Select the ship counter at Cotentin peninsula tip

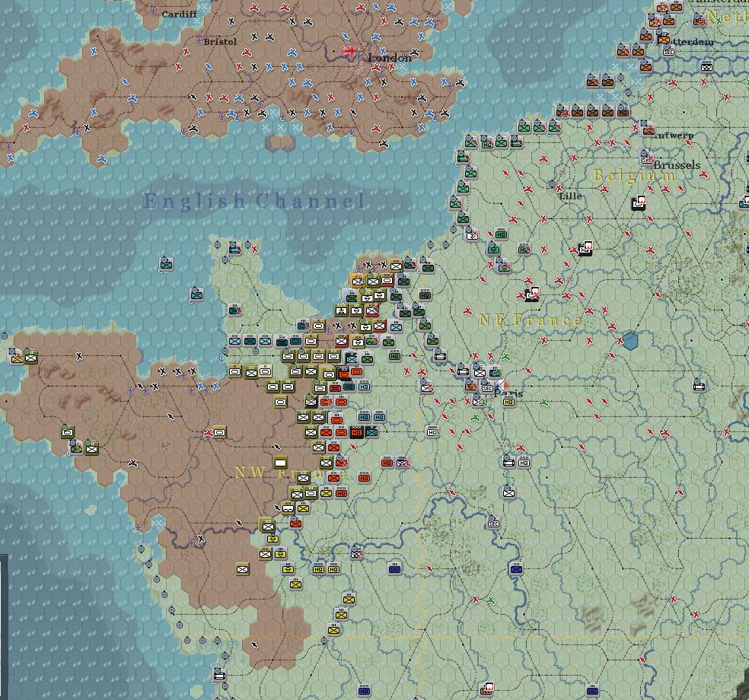click(x=234, y=247)
